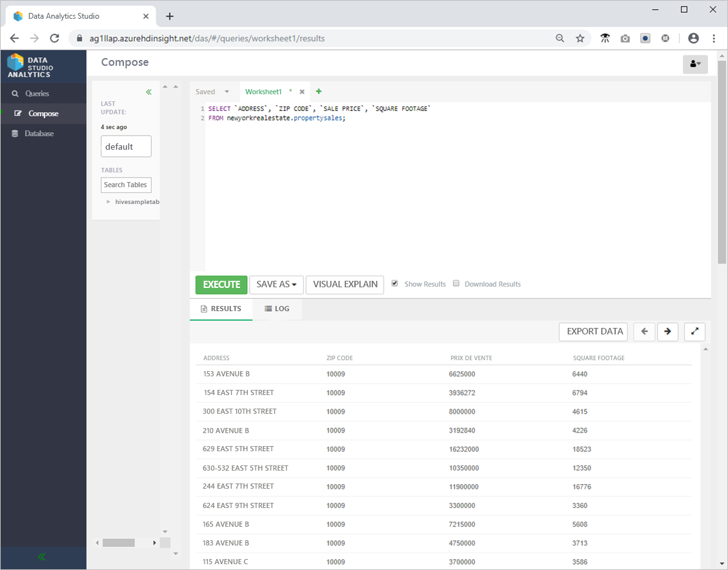The height and width of the screenshot is (570, 728).
Task: Click the previous results page arrow
Action: tap(644, 331)
